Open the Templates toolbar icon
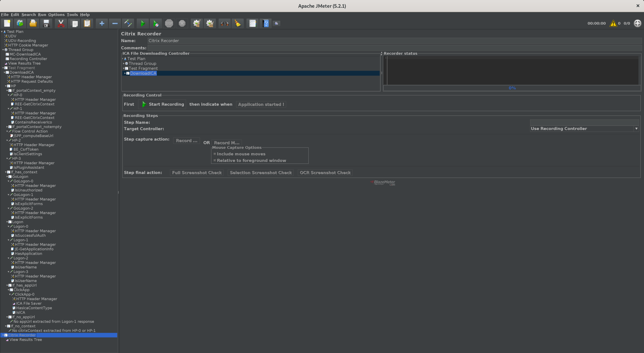Viewport: 644px width, 353px height. (20, 23)
